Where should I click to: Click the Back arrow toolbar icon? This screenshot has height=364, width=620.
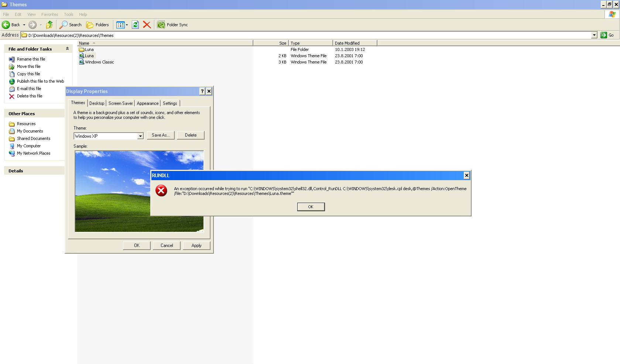click(x=6, y=25)
